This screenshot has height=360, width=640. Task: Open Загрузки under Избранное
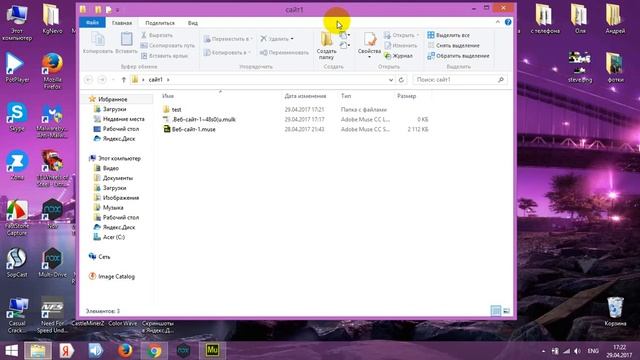(114, 109)
